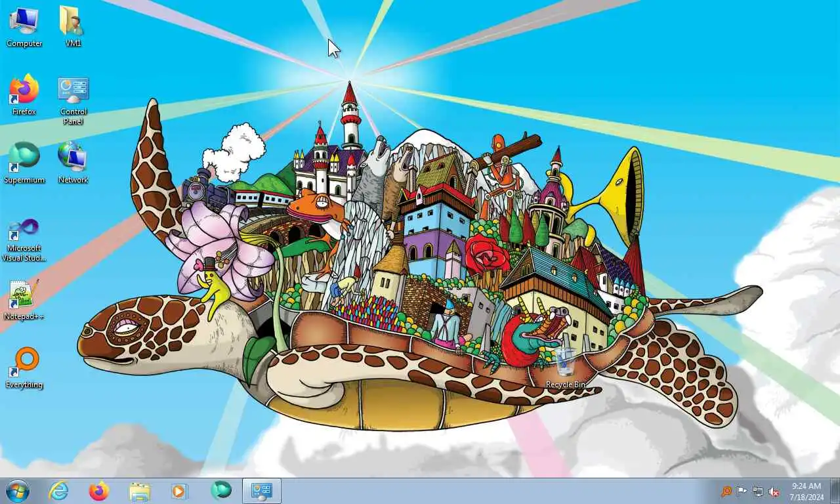Click the magnifier search tray icon
Viewport: 840px width, 504px height.
[726, 492]
